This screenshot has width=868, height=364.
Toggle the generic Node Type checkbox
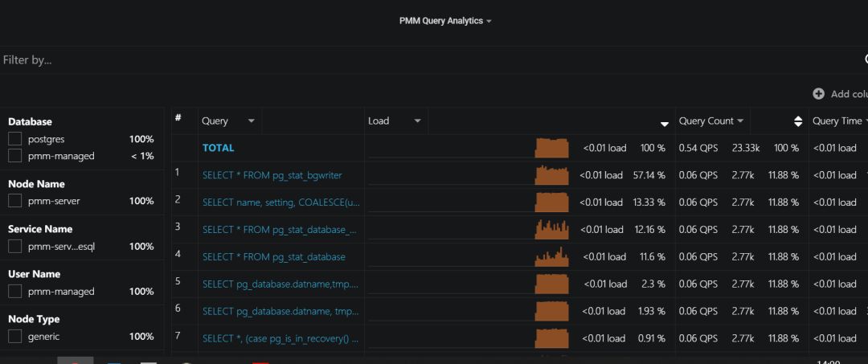pos(15,337)
